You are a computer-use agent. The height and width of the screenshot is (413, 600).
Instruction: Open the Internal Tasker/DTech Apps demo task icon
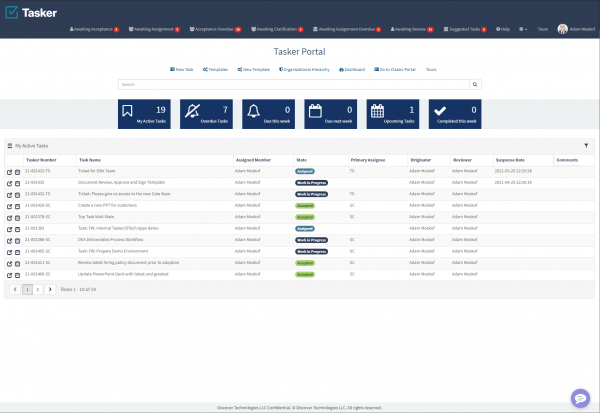click(10, 230)
